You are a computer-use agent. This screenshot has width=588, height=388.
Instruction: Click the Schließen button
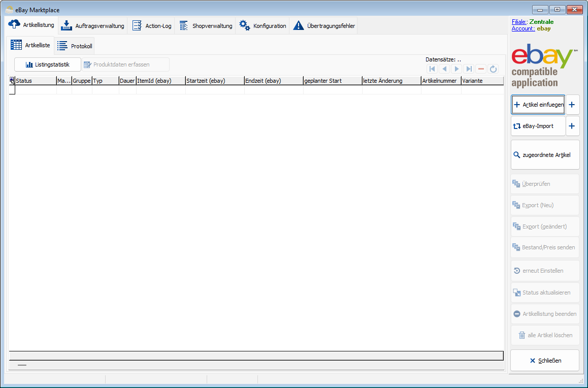[545, 361]
